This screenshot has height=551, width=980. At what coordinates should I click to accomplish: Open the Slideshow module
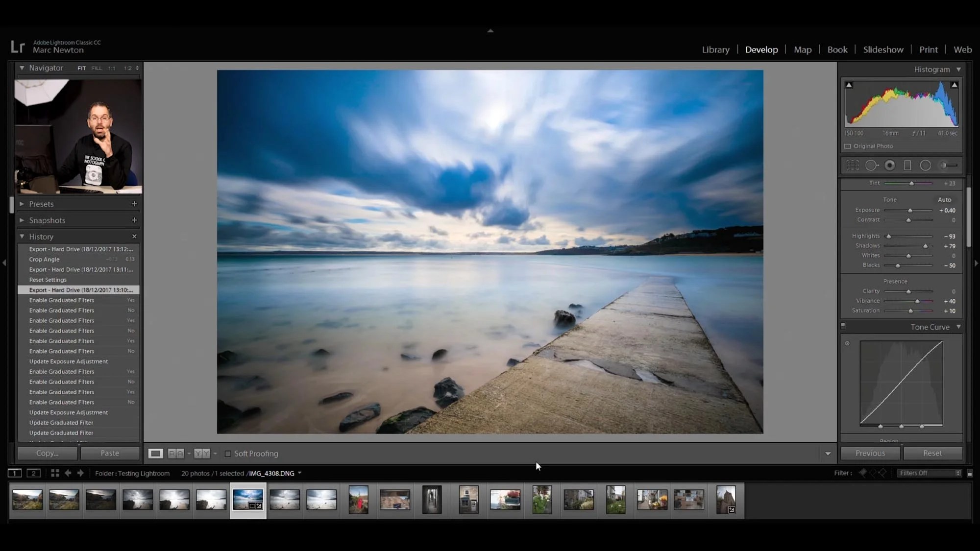[883, 49]
